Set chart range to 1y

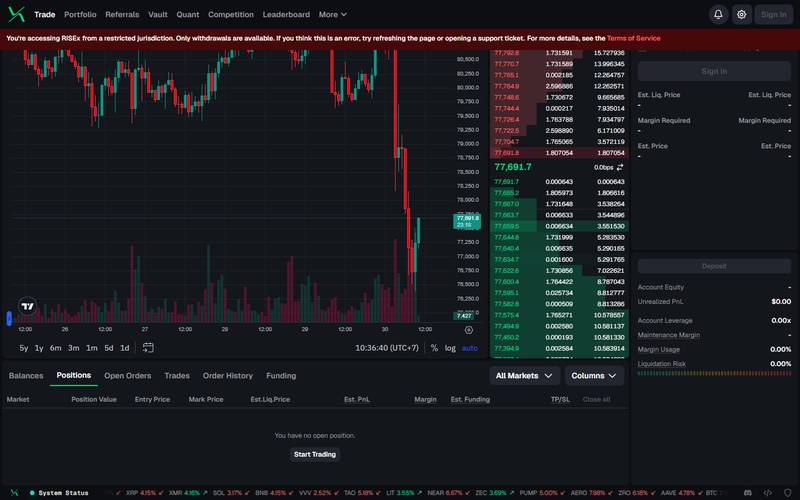[x=39, y=348]
